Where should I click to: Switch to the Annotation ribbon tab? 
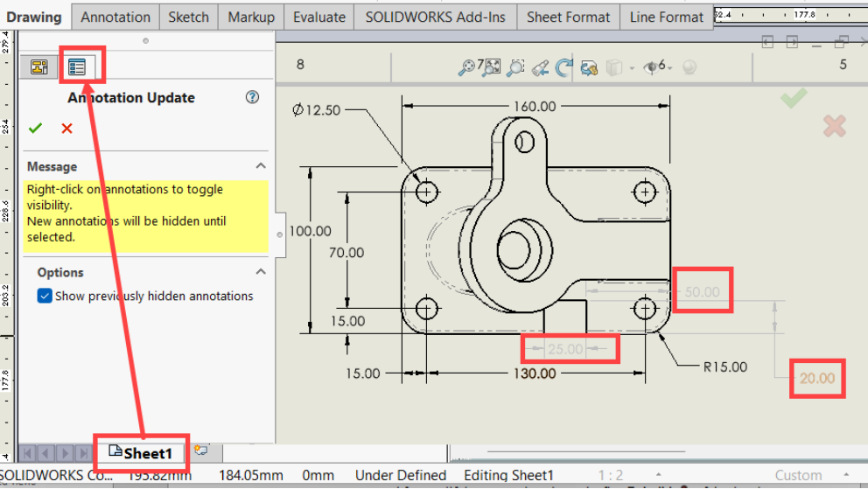pyautogui.click(x=115, y=17)
